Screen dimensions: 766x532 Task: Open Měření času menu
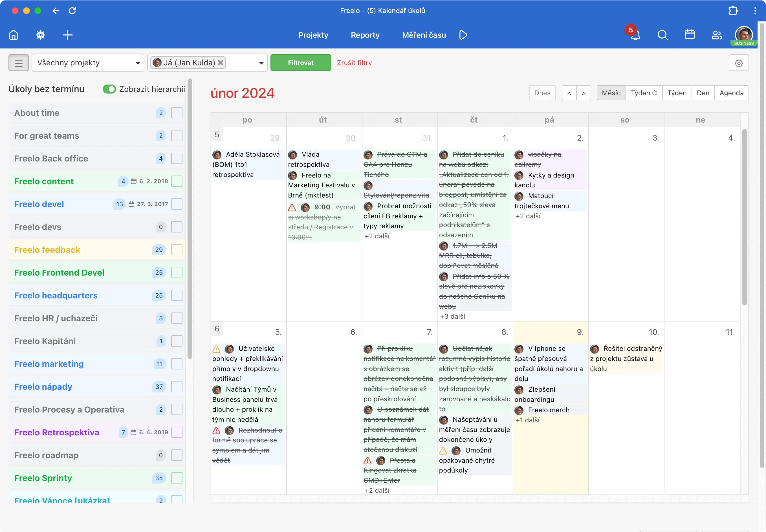(x=424, y=35)
